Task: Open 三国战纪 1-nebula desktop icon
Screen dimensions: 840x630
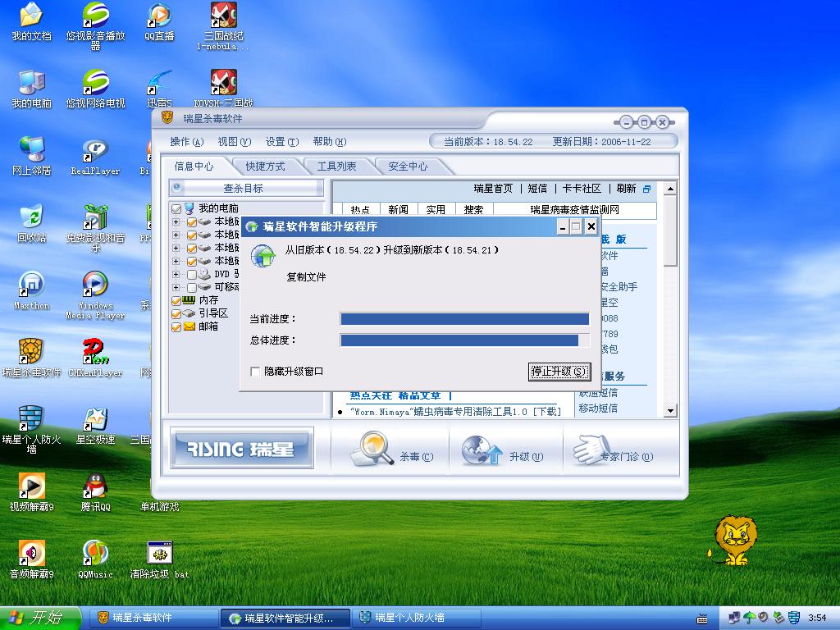Action: pos(223,25)
